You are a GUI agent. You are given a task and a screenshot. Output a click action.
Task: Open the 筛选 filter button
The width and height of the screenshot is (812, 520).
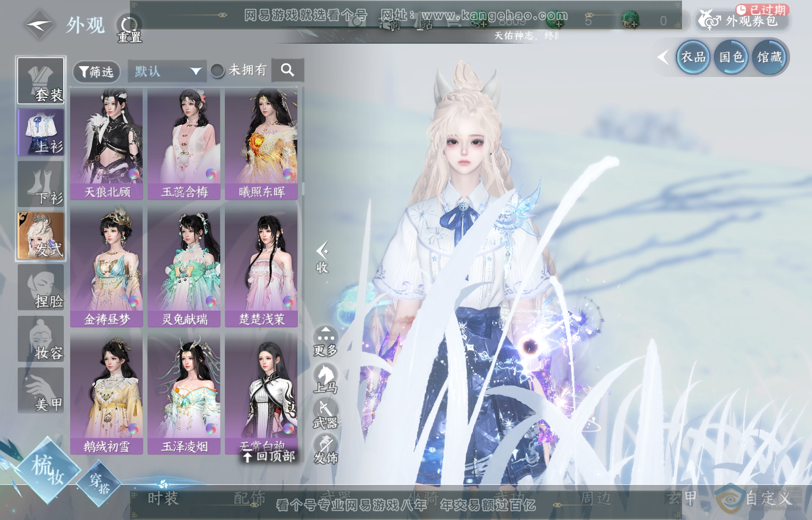(x=96, y=71)
